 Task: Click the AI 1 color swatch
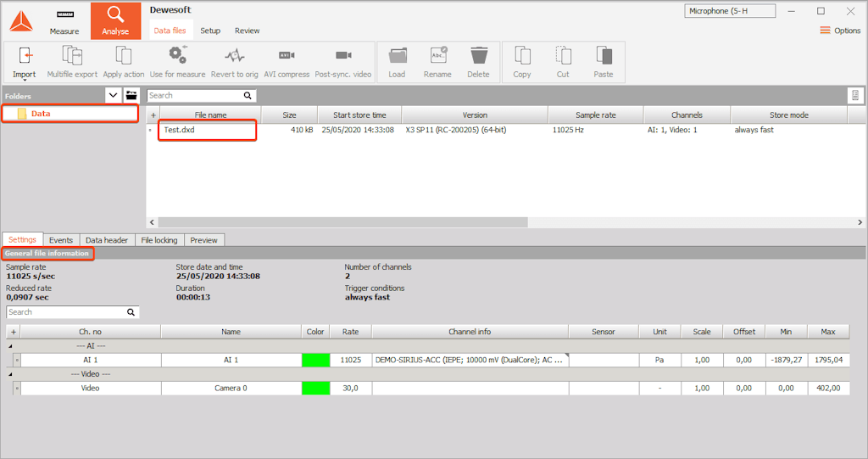point(315,361)
